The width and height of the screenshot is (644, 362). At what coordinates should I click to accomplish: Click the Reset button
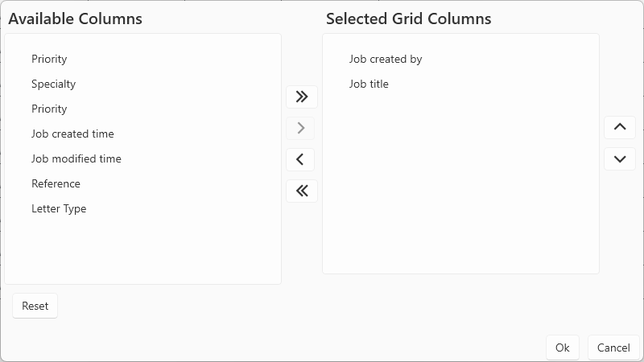click(35, 306)
